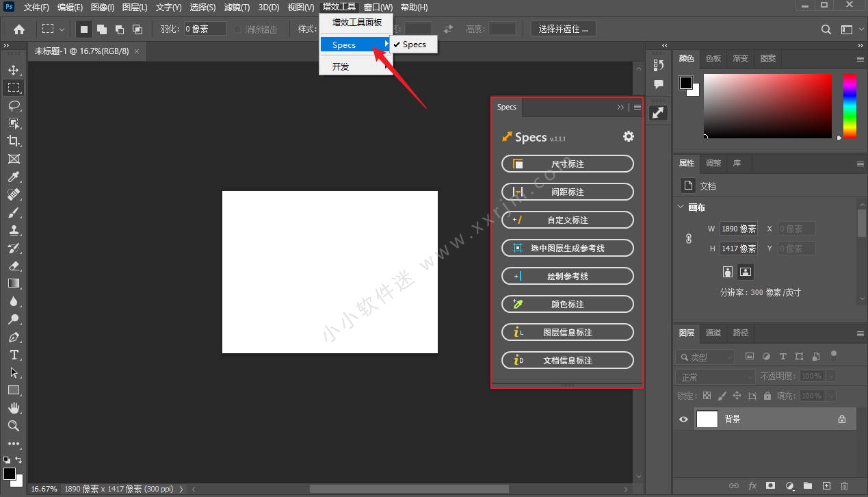This screenshot has width=868, height=497.
Task: Open the 文件(F) menu
Action: click(x=36, y=8)
